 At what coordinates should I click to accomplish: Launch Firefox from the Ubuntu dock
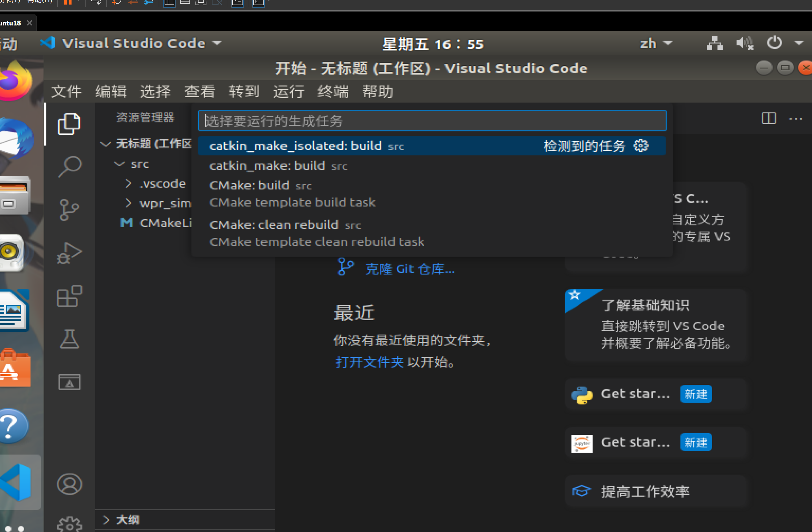(15, 81)
